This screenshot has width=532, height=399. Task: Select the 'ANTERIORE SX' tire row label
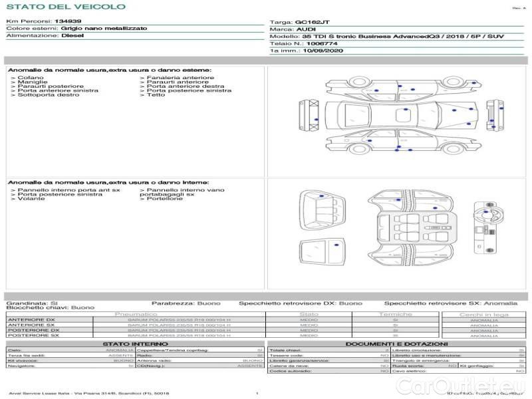[x=31, y=325]
